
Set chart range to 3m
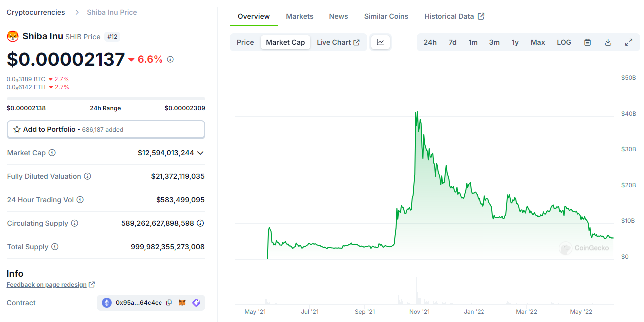coord(494,42)
